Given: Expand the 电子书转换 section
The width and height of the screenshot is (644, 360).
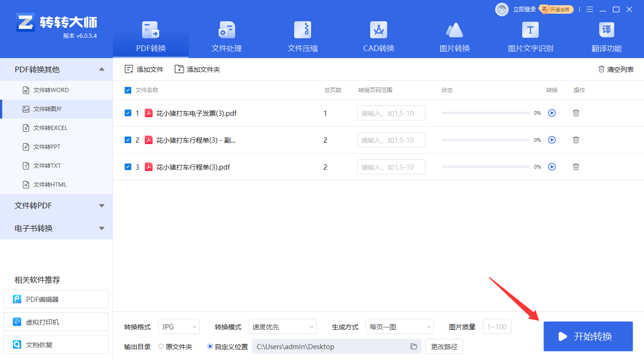Looking at the screenshot, I should 56,228.
